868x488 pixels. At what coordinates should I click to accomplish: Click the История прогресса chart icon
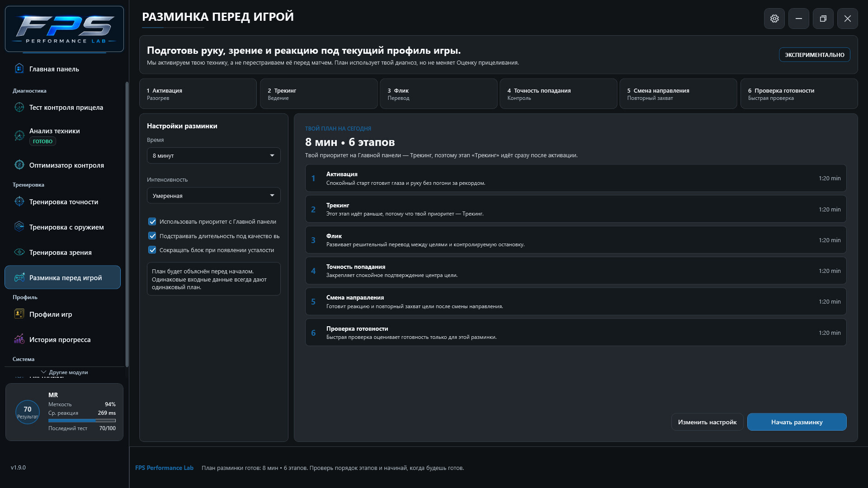pos(19,339)
